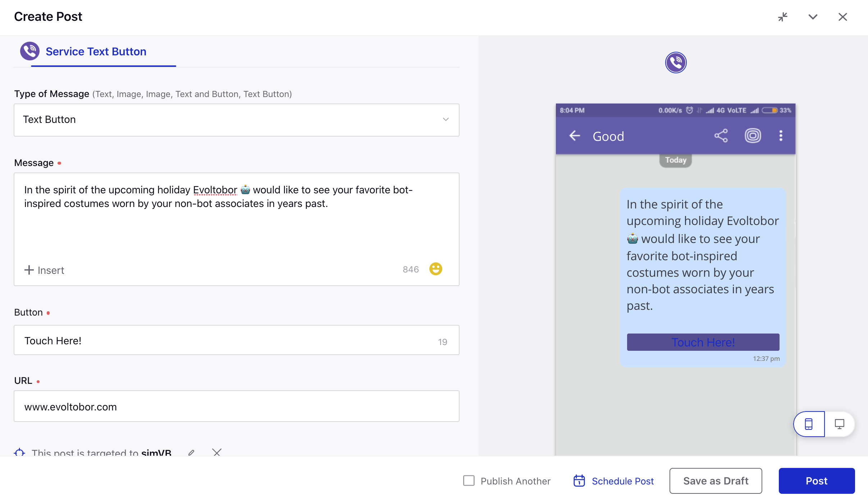
Task: Toggle the message required field indicator
Action: coord(60,163)
